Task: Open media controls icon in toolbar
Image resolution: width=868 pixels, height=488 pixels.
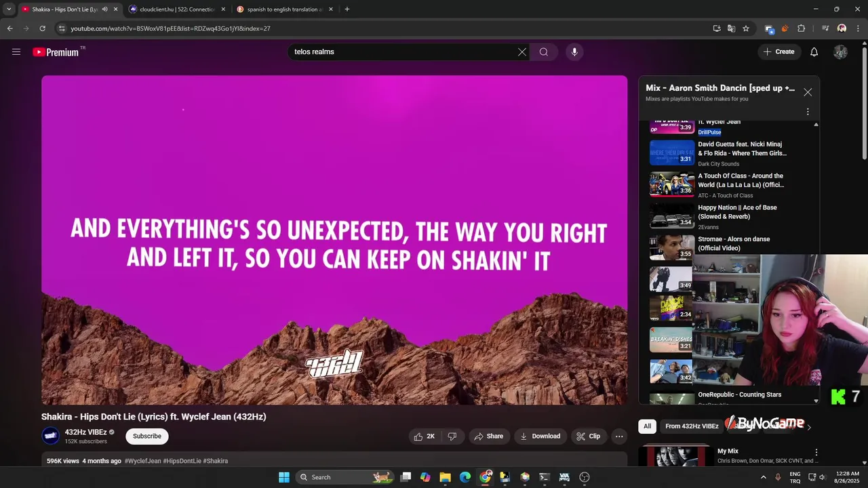Action: (825, 28)
